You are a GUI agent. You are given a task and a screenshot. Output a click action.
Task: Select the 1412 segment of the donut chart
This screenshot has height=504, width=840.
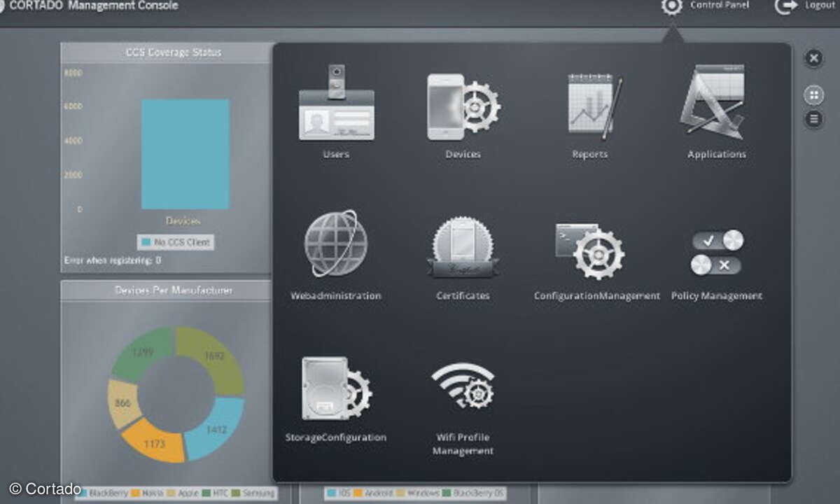click(215, 428)
